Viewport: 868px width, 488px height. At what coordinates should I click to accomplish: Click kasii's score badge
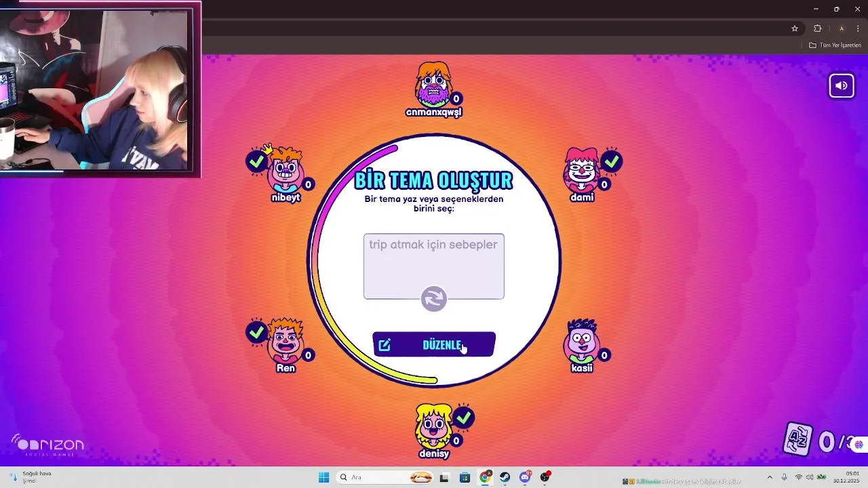(x=604, y=355)
